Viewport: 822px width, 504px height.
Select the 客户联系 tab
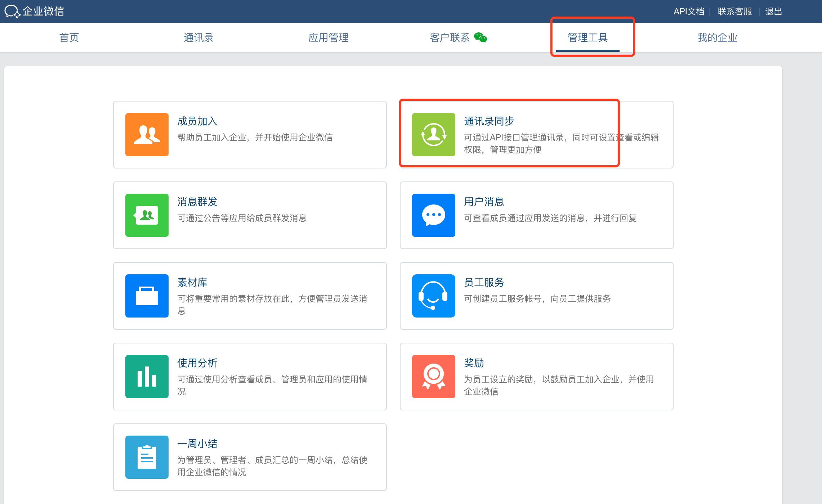point(450,37)
